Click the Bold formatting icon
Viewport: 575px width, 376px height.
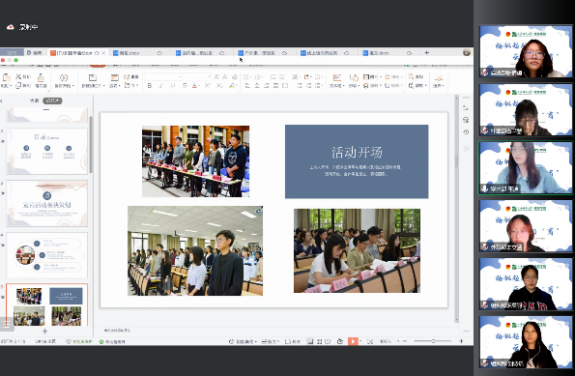150,86
